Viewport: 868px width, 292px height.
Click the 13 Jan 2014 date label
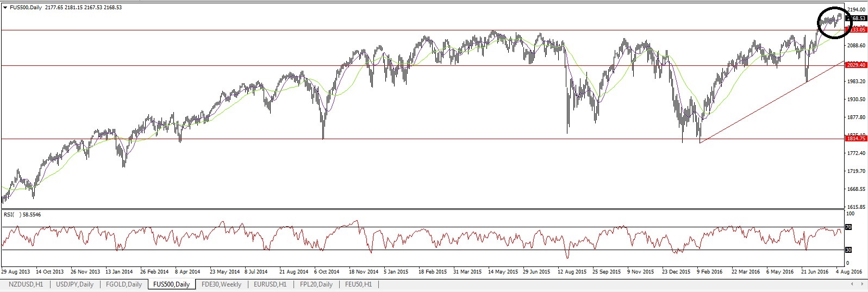[x=119, y=271]
